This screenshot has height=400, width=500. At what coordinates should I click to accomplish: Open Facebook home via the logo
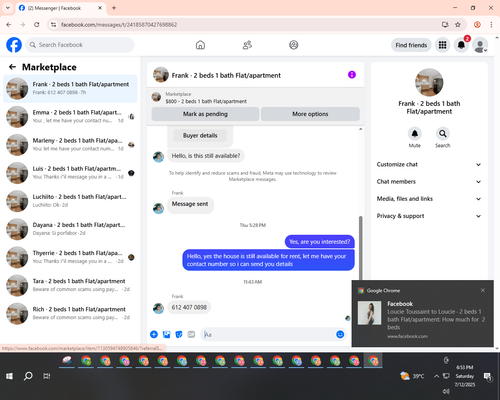coord(14,45)
